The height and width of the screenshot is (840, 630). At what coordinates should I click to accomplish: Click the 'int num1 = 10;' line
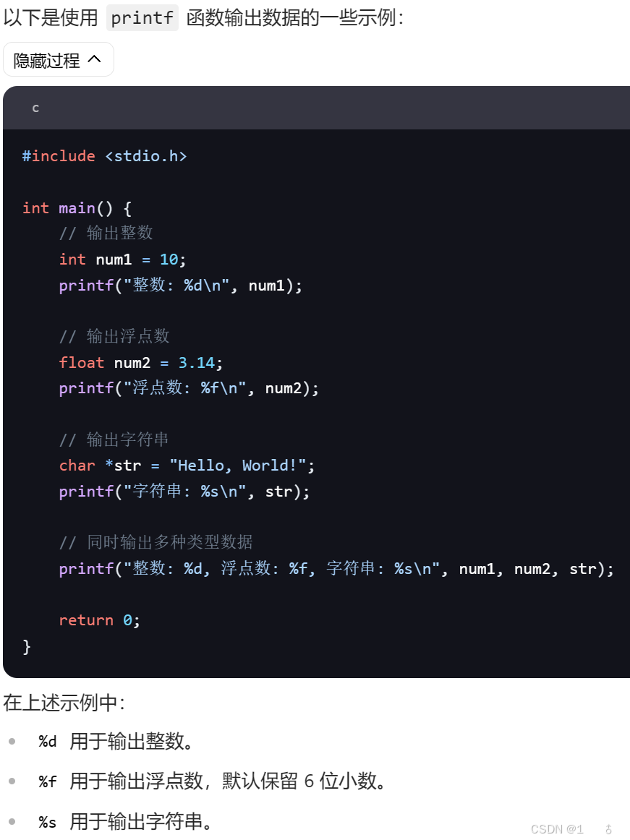(x=122, y=260)
